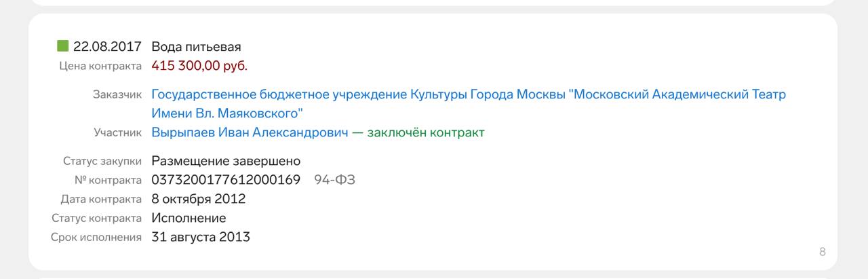This screenshot has width=868, height=279.
Task: Open participant Вырыпаев Иван Александрович link
Action: 250,132
